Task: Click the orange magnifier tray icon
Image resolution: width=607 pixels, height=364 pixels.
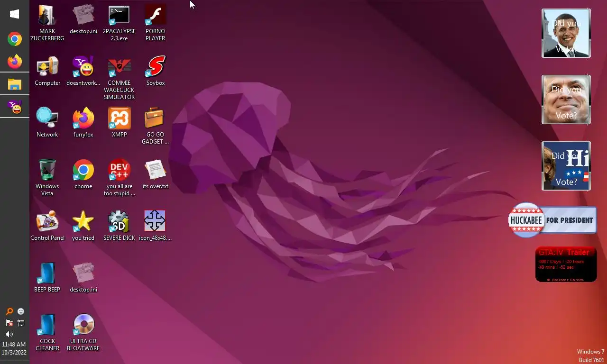Action: 9,311
